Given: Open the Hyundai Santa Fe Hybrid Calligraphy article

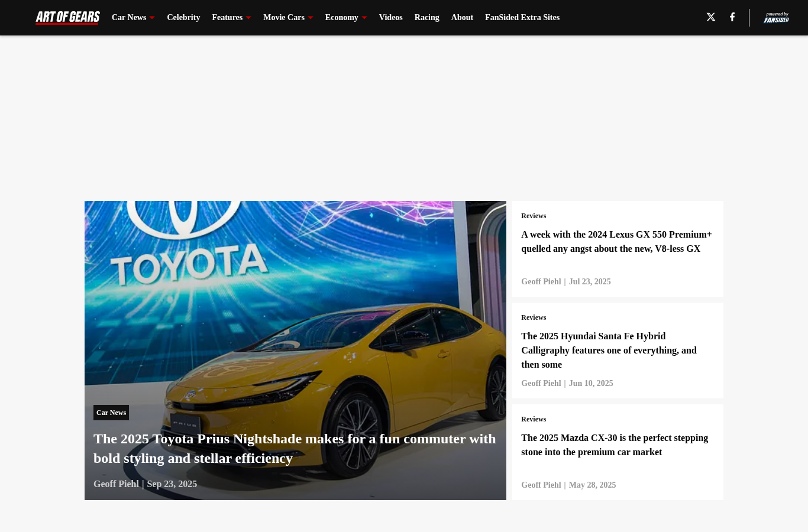Looking at the screenshot, I should point(609,351).
